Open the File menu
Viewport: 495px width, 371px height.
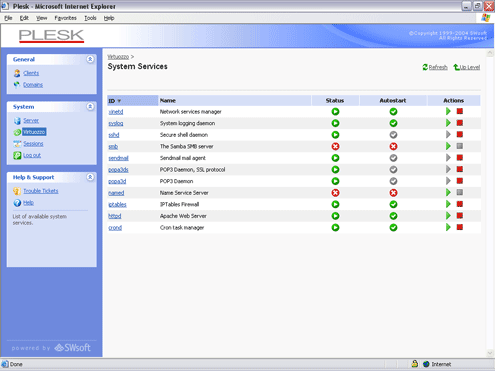8,18
